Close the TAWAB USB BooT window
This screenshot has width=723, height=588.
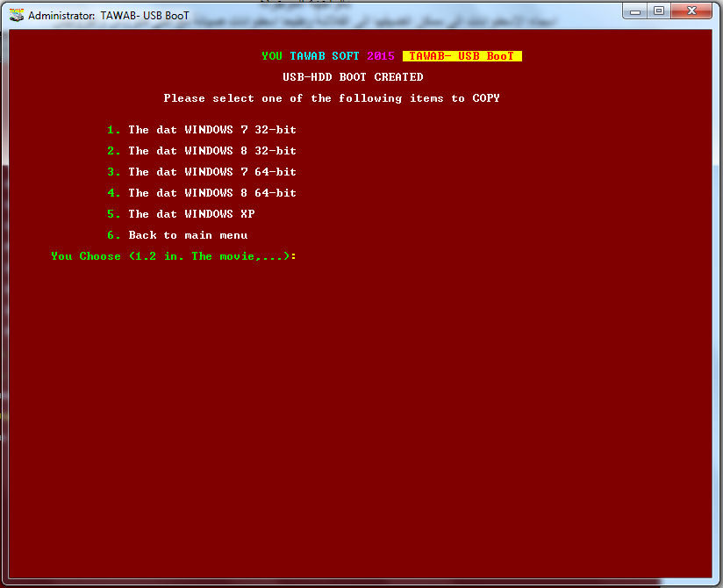[x=691, y=11]
